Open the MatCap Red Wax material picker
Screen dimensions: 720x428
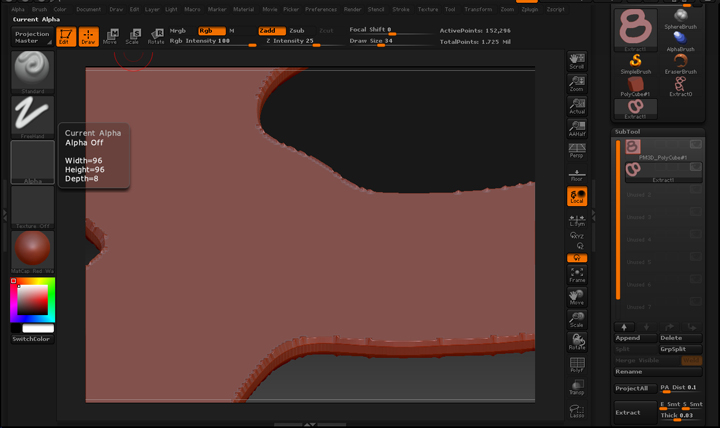[x=32, y=252]
